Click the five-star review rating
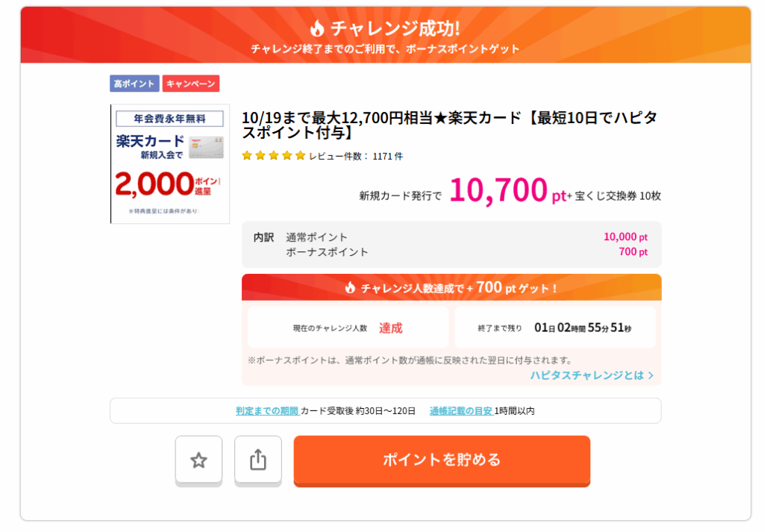The height and width of the screenshot is (532, 764). point(274,156)
